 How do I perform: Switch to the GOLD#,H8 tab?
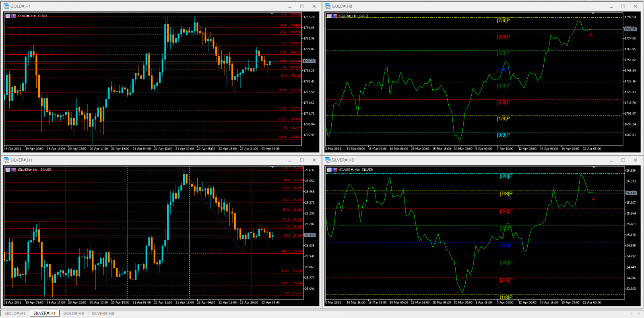(x=74, y=314)
